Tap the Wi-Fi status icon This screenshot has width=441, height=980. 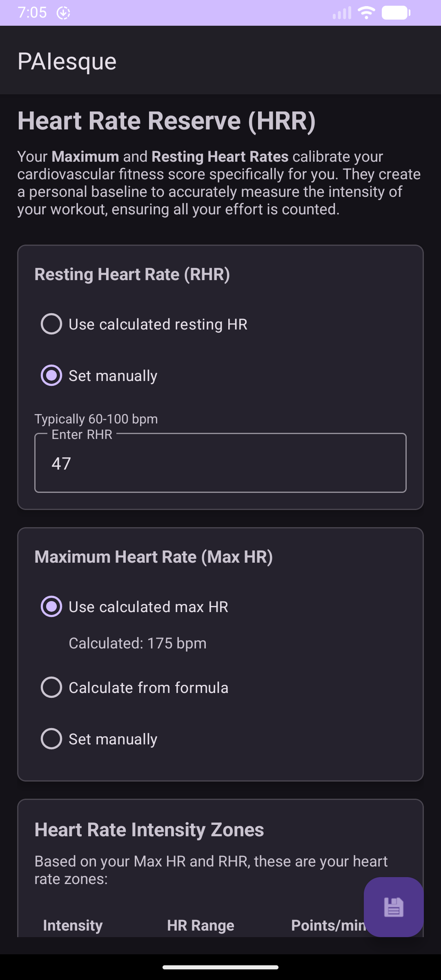coord(366,13)
